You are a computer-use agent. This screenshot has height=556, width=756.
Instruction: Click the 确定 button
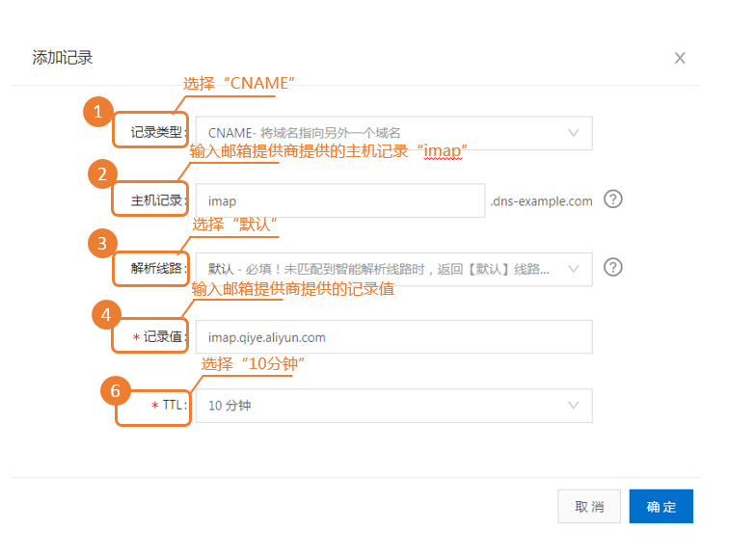click(x=661, y=507)
